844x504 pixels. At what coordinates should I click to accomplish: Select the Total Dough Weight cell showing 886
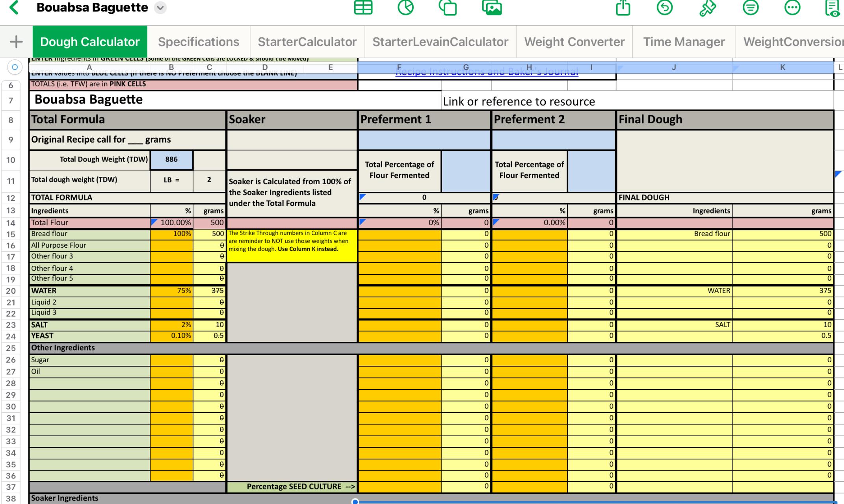tap(171, 159)
